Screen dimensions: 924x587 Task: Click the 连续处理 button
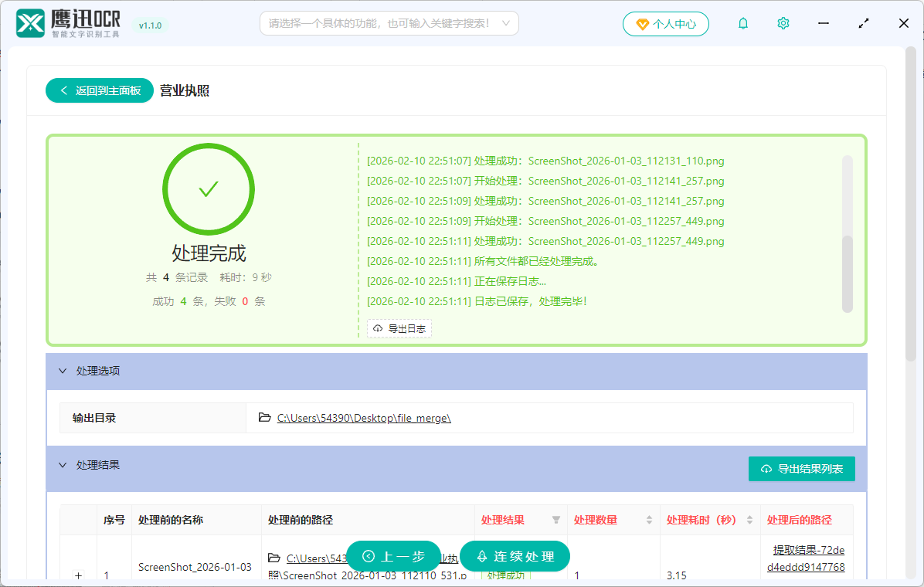(515, 556)
